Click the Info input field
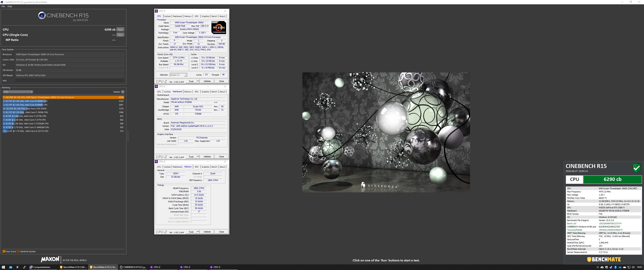Viewport: 644px width, 270px height. pos(70,81)
